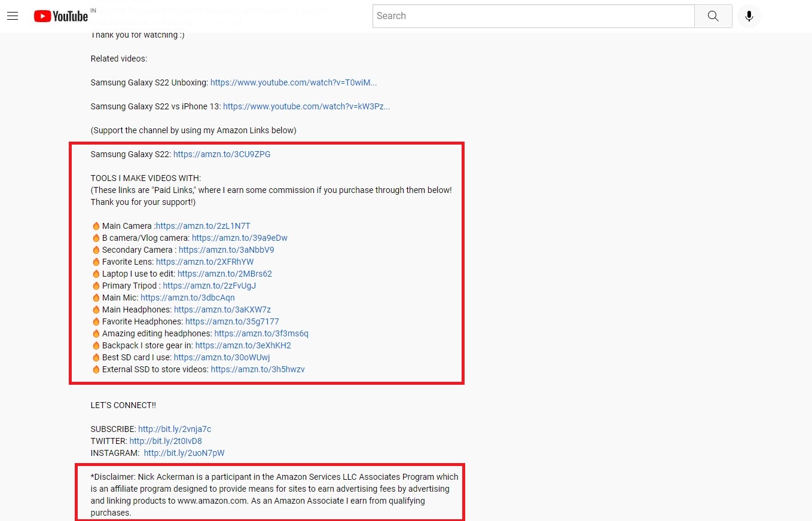The height and width of the screenshot is (521, 812).
Task: Open the External SSD link
Action: (x=258, y=369)
